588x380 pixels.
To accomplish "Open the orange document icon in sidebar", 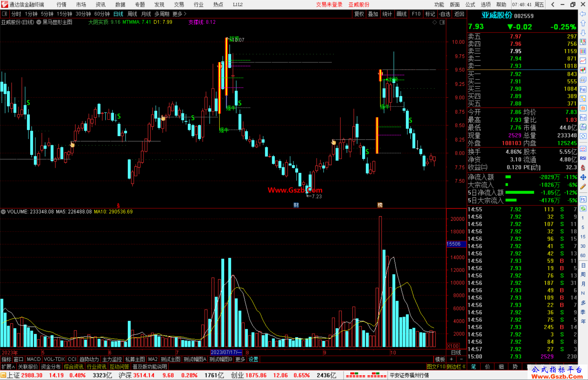I will click(x=583, y=108).
